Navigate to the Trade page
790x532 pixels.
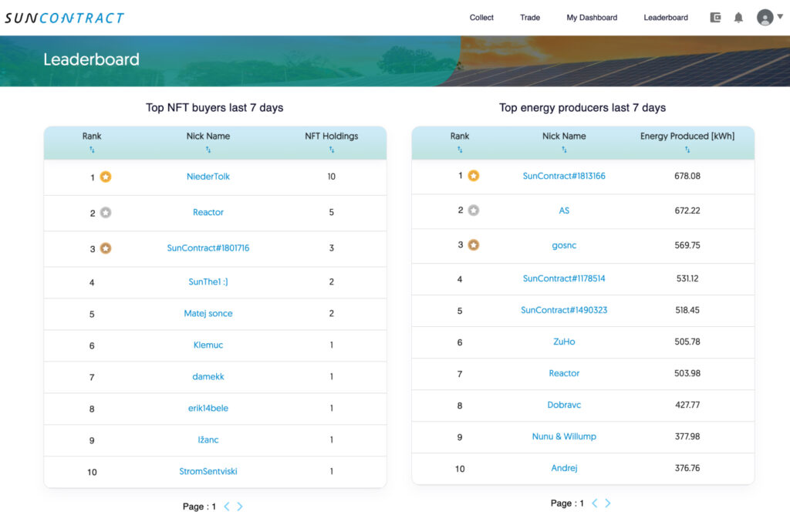(530, 18)
